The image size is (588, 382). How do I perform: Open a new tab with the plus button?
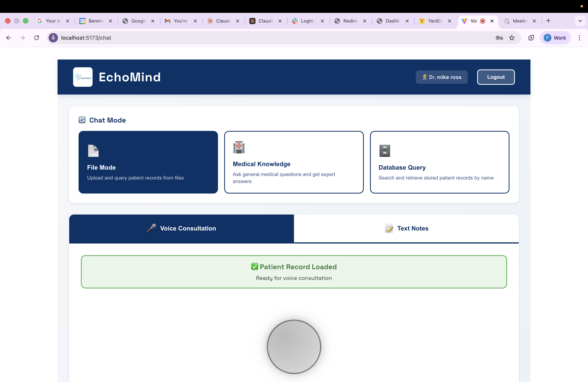[548, 21]
